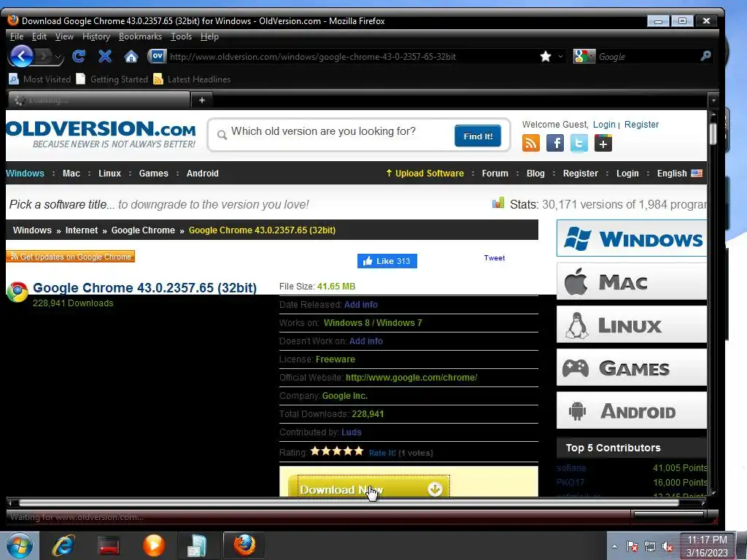Open the Forum nav link
This screenshot has width=747, height=560.
(x=495, y=174)
